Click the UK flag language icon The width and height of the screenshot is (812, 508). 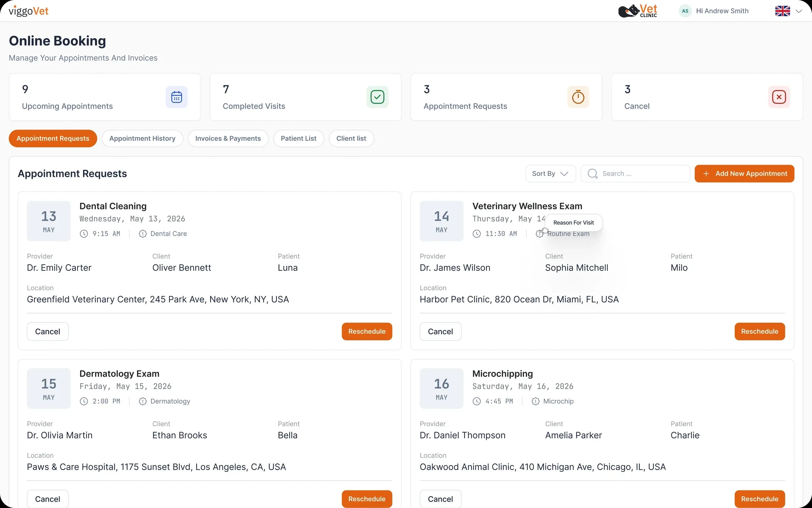783,11
